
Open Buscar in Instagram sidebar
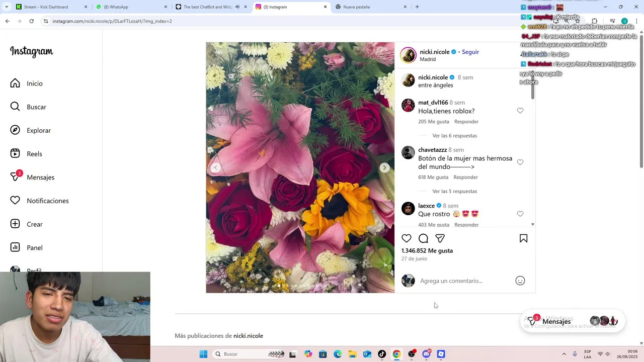[x=28, y=107]
